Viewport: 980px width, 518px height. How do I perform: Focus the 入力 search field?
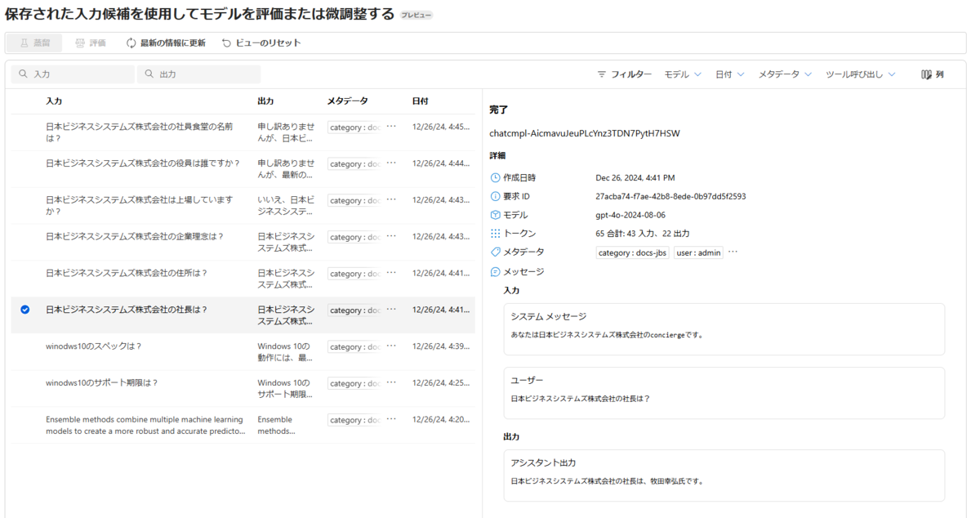[73, 74]
